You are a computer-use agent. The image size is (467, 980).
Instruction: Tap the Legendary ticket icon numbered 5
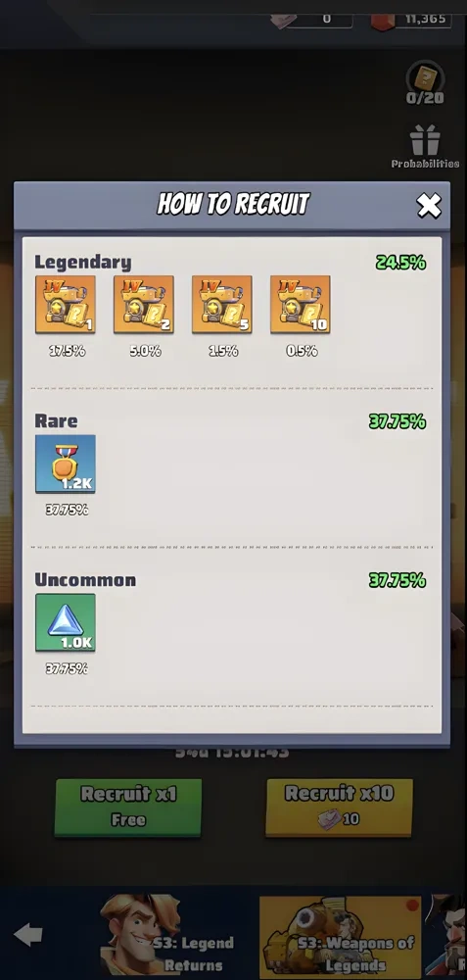pyautogui.click(x=221, y=305)
